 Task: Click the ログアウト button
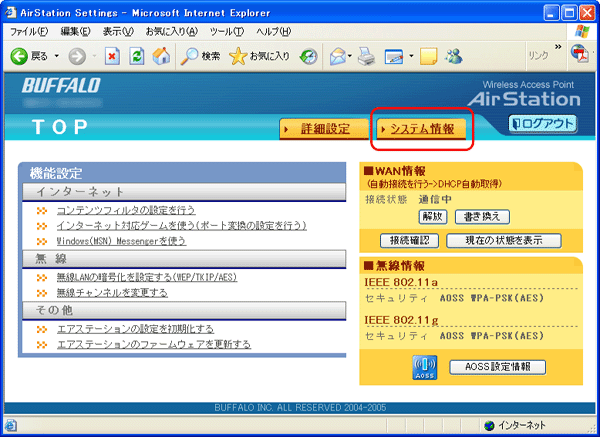pos(543,124)
